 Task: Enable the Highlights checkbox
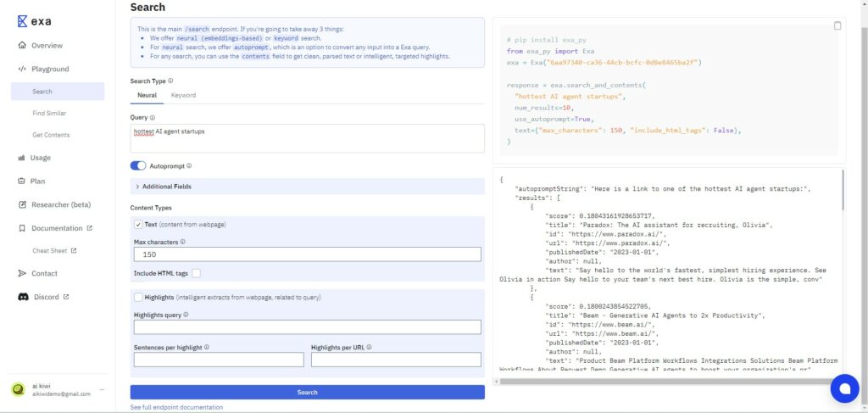138,298
